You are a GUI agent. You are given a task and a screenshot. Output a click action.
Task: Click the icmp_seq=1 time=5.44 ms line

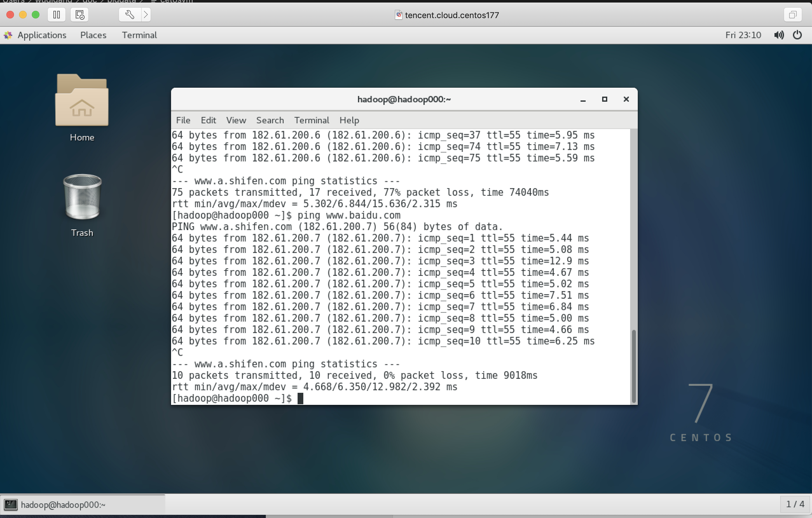coord(380,238)
